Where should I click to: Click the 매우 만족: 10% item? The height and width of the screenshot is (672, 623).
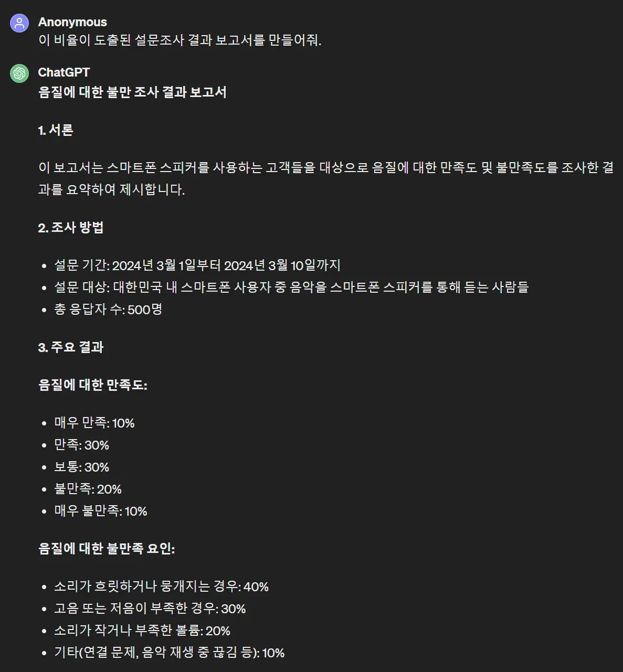(94, 423)
